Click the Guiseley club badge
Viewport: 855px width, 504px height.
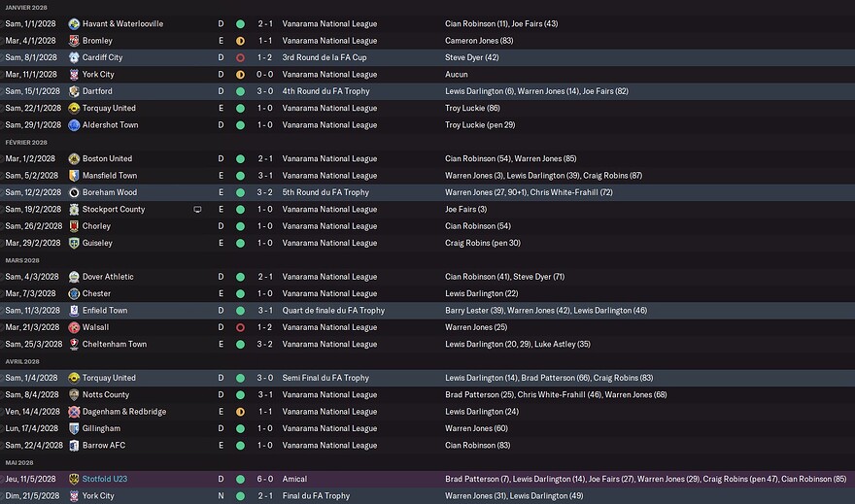click(74, 244)
